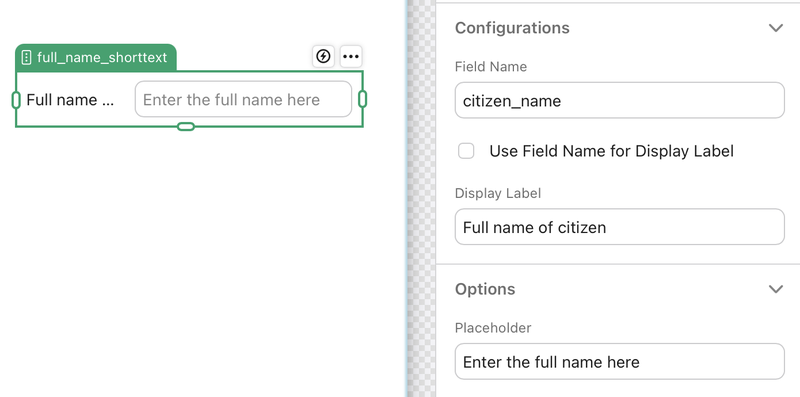This screenshot has height=397, width=800.
Task: Click the lightning bolt actions icon
Action: (323, 56)
